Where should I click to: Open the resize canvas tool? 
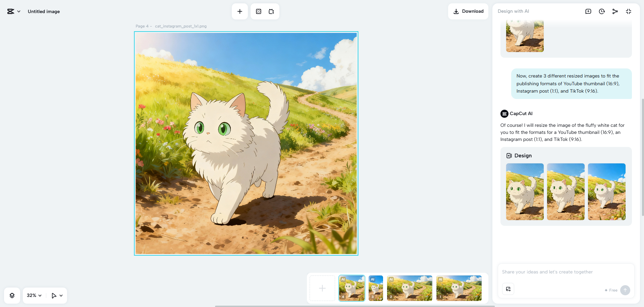(271, 11)
